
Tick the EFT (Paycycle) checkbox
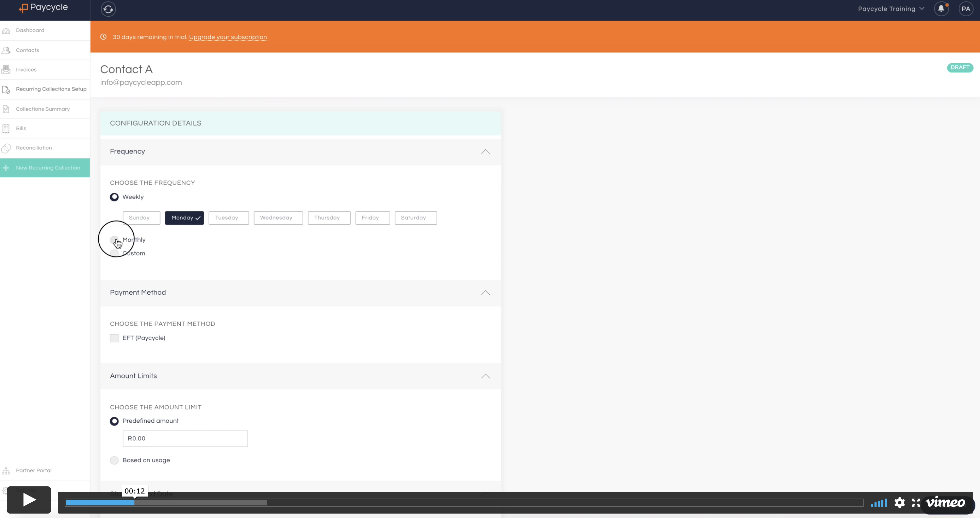point(114,338)
